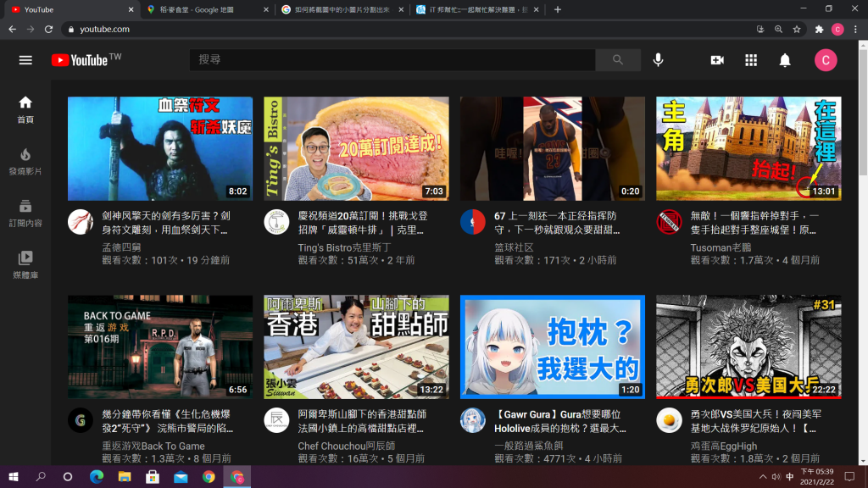The height and width of the screenshot is (488, 868).
Task: Open the YouTube hamburger guide menu
Action: (25, 60)
